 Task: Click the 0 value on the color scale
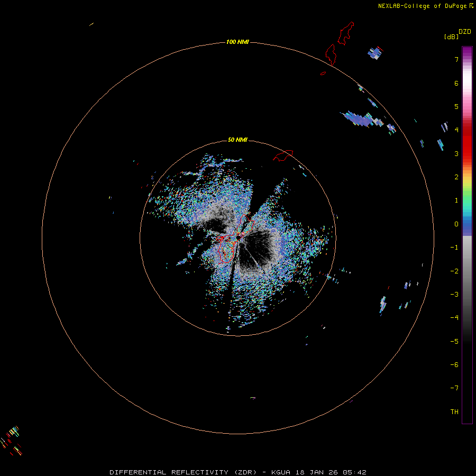tap(456, 224)
